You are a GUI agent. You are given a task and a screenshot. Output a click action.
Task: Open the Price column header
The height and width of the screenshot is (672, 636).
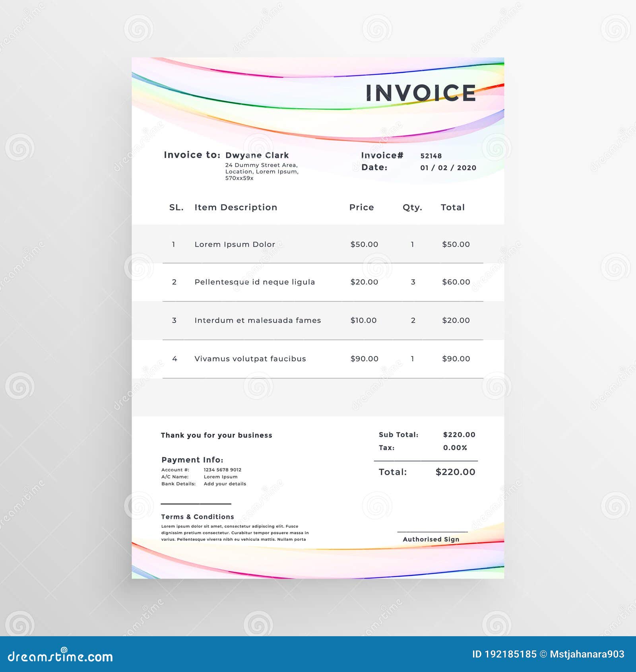click(361, 208)
